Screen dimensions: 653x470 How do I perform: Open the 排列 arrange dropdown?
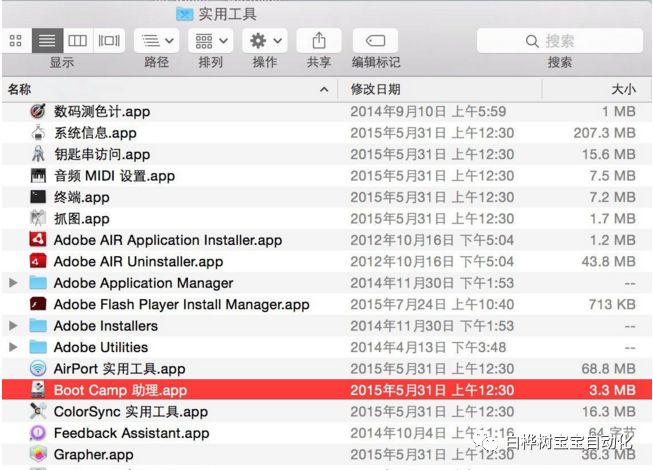211,40
